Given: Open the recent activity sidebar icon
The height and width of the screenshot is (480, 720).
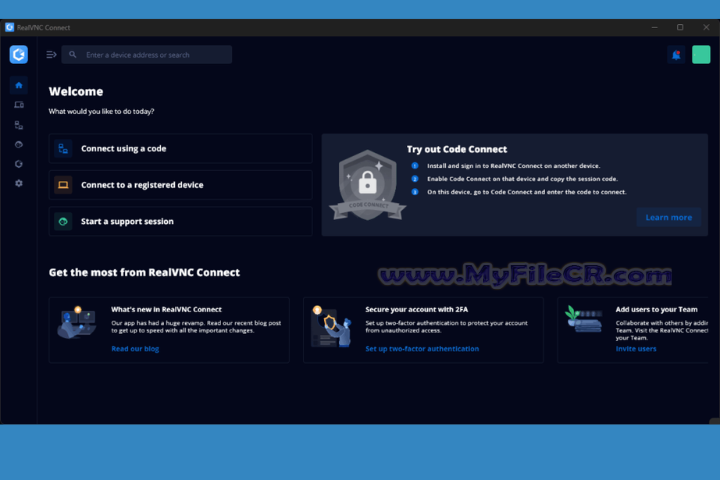Looking at the screenshot, I should [19, 164].
